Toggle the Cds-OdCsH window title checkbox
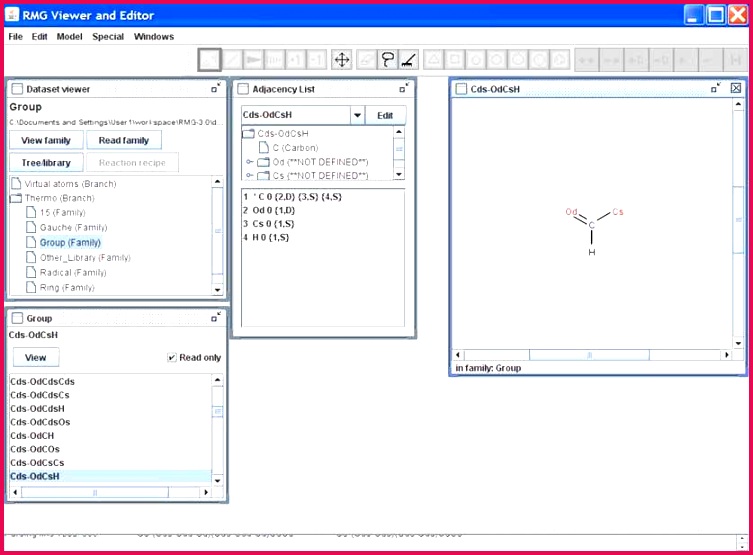Screen dimensions: 753x555 tap(462, 89)
